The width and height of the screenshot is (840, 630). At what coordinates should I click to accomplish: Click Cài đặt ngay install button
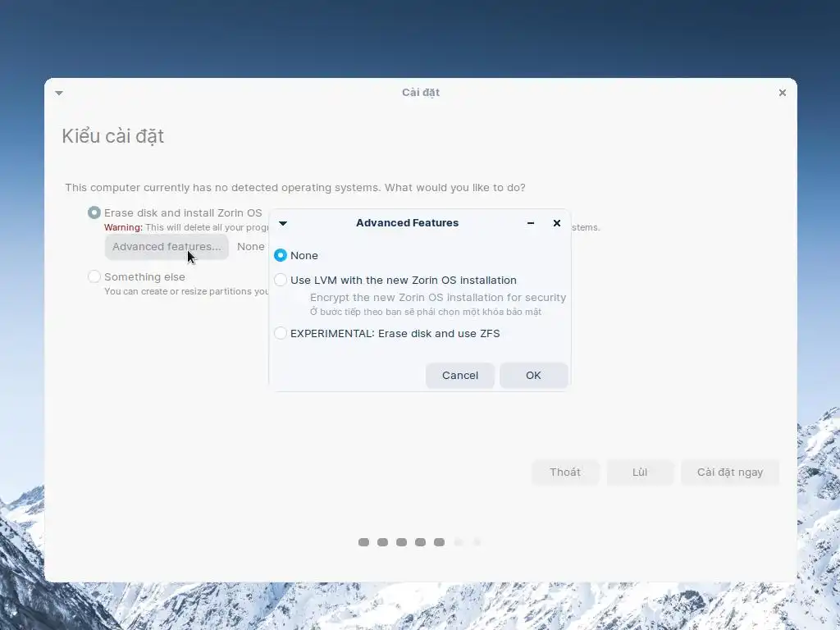coord(729,472)
